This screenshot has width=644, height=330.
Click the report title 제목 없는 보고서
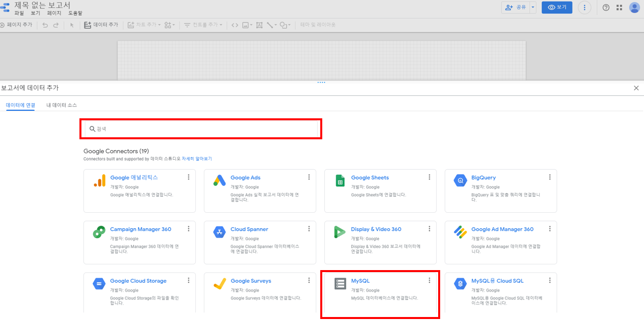pyautogui.click(x=42, y=5)
